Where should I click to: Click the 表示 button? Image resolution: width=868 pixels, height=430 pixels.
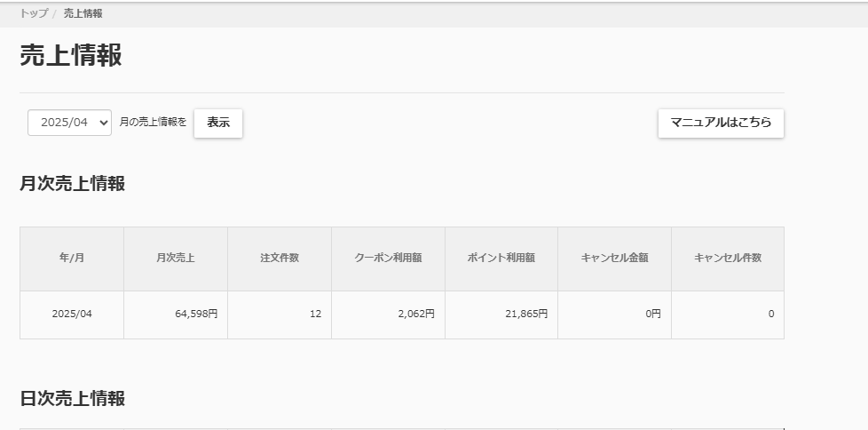[218, 123]
